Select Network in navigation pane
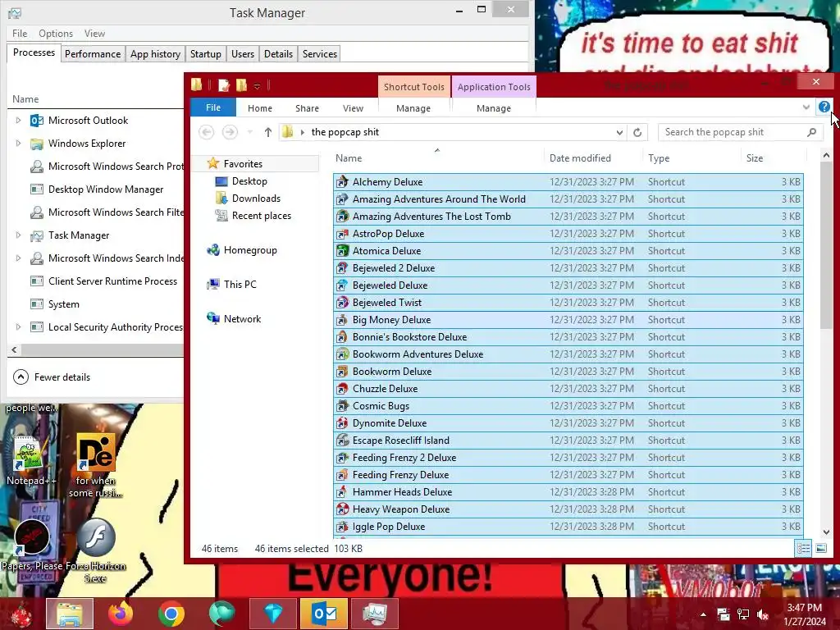 click(234, 319)
